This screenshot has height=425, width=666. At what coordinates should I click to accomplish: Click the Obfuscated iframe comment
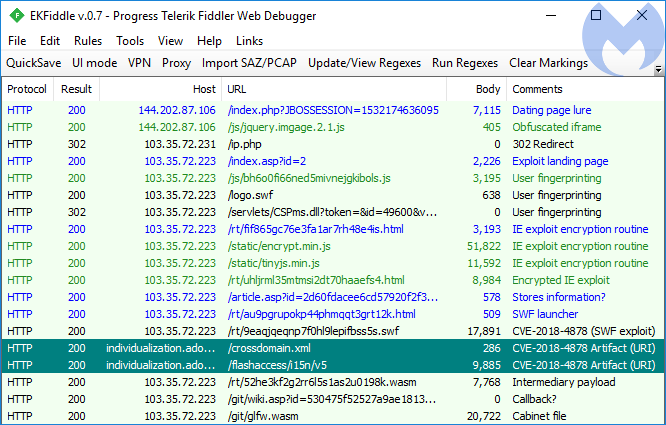tap(556, 127)
